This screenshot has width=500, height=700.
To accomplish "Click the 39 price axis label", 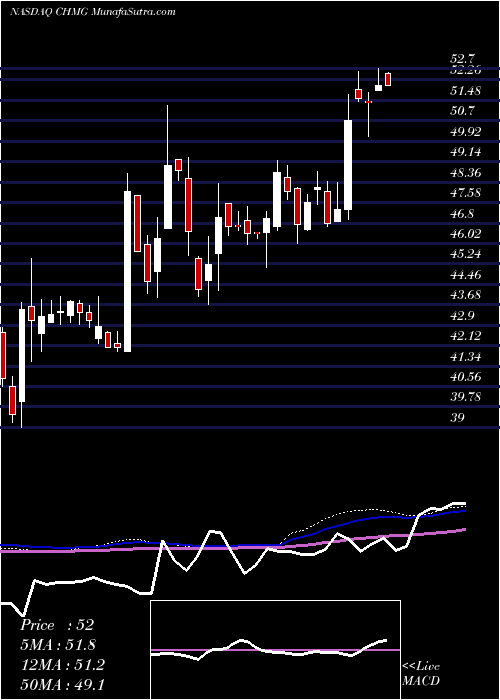I will [x=458, y=418].
